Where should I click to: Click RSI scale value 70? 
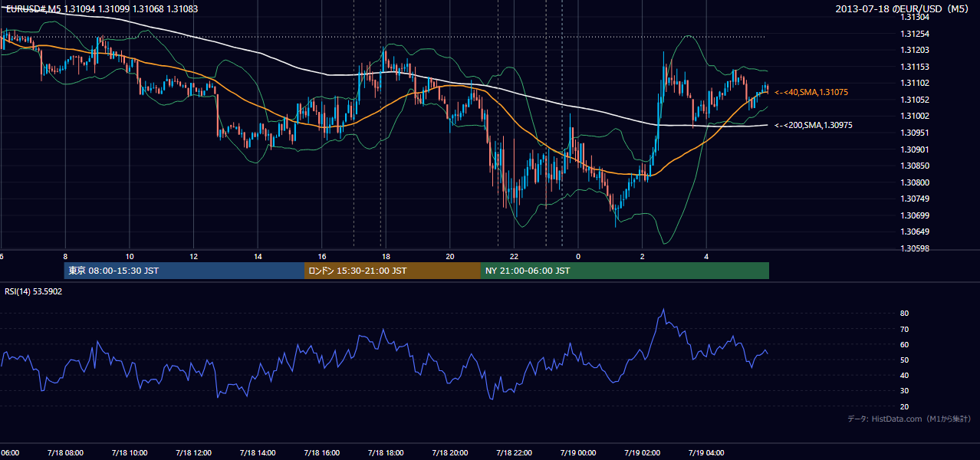pyautogui.click(x=905, y=329)
